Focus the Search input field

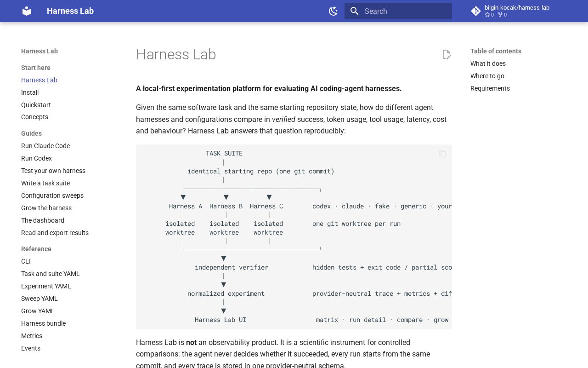click(x=398, y=11)
